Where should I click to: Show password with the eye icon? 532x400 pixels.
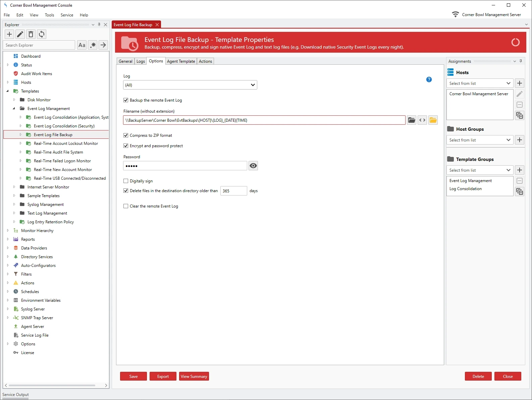click(253, 166)
